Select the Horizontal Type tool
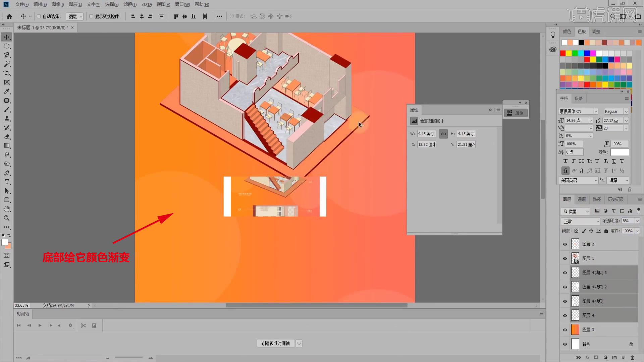 click(x=7, y=182)
